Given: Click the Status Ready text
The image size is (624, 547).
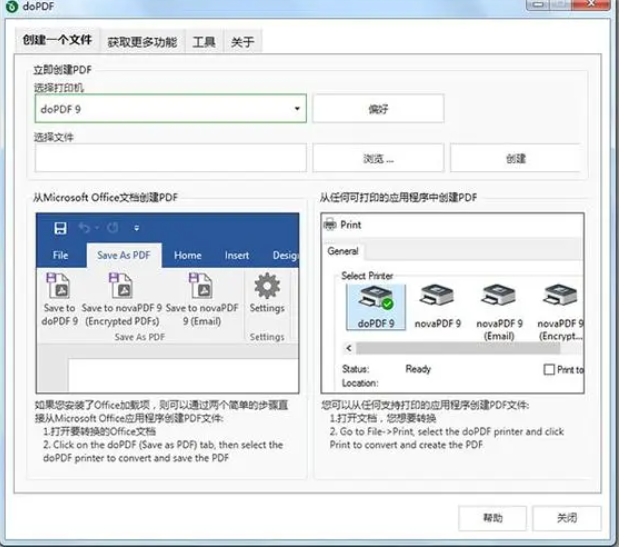Looking at the screenshot, I should (x=418, y=369).
